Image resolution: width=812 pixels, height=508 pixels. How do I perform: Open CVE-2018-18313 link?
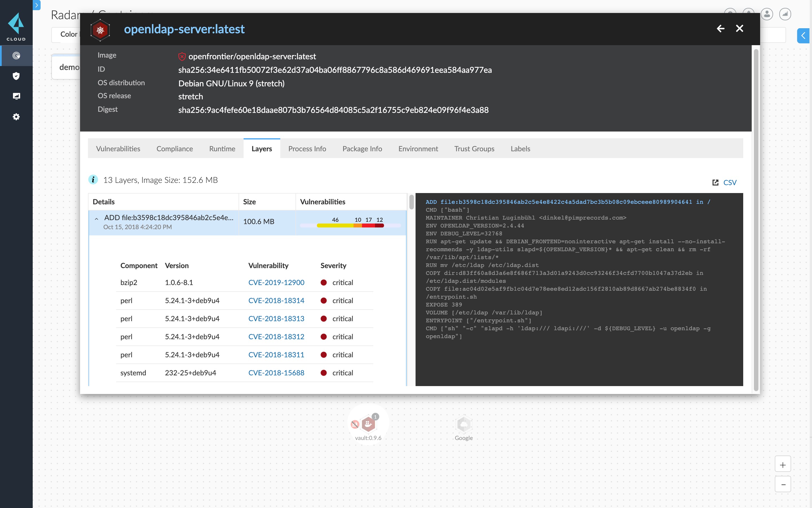pyautogui.click(x=276, y=319)
